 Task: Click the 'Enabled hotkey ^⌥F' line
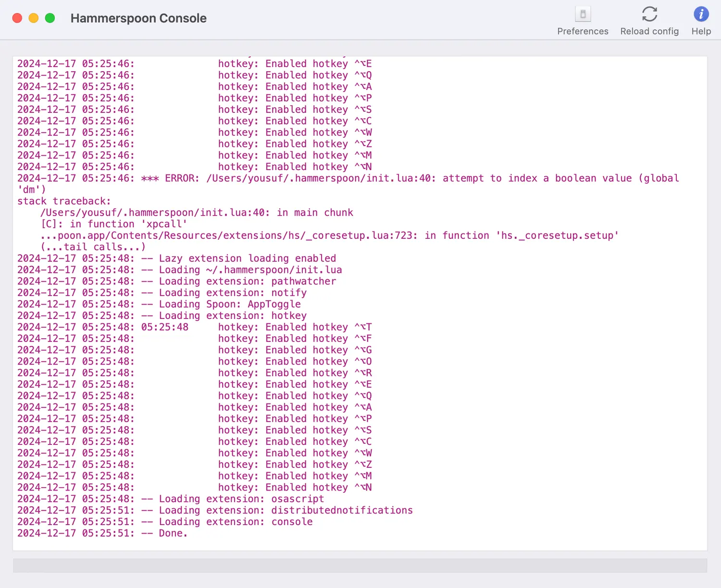tap(195, 339)
